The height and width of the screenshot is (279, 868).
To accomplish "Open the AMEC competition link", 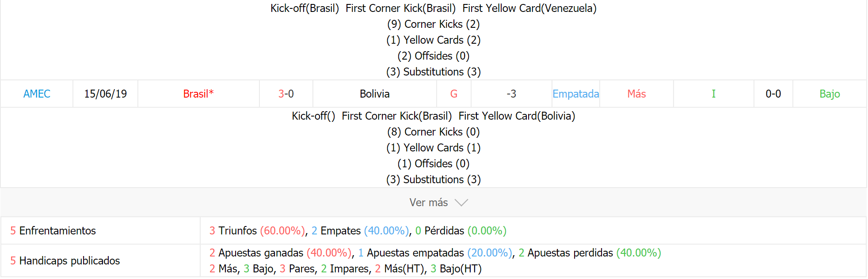I will pos(37,94).
